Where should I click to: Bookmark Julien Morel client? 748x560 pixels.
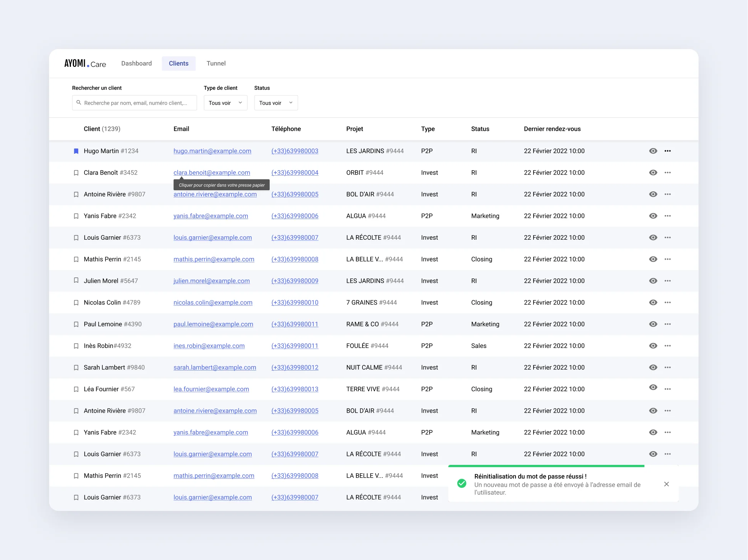click(x=76, y=280)
